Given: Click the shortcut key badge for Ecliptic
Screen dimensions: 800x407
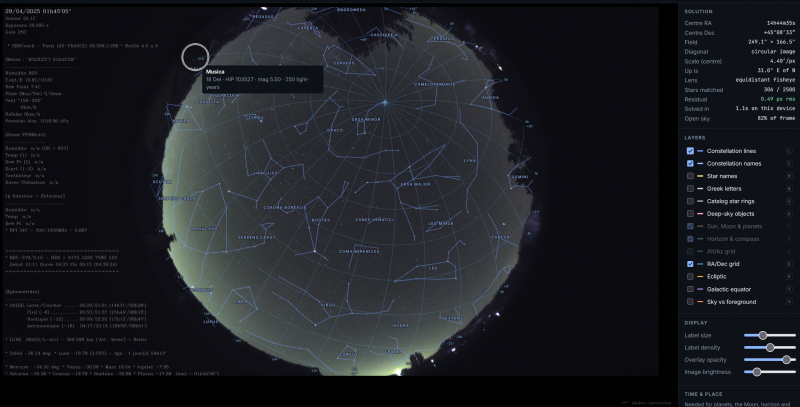Looking at the screenshot, I should tap(789, 276).
